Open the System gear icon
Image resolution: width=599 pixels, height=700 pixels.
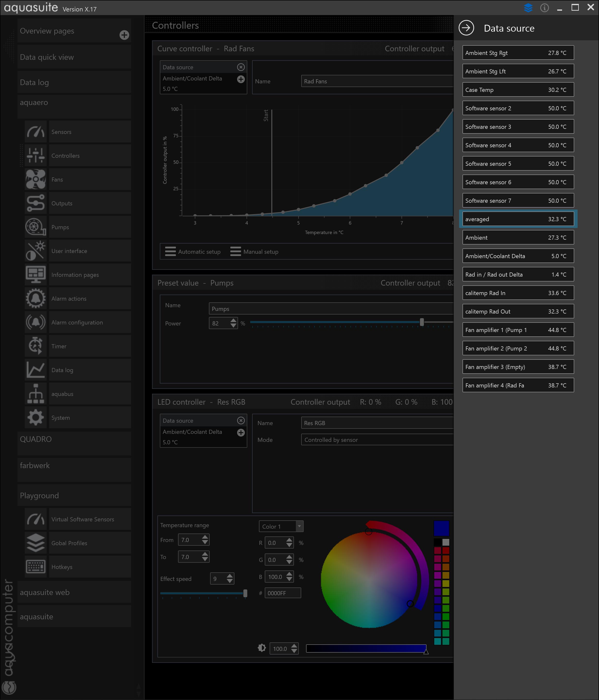(x=35, y=418)
